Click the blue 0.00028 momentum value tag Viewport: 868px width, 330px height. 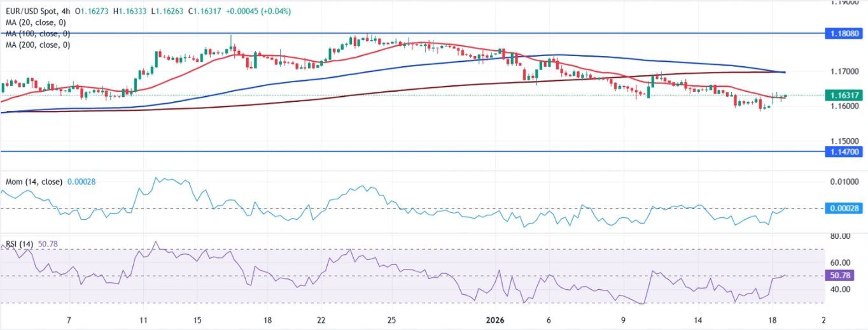point(844,208)
